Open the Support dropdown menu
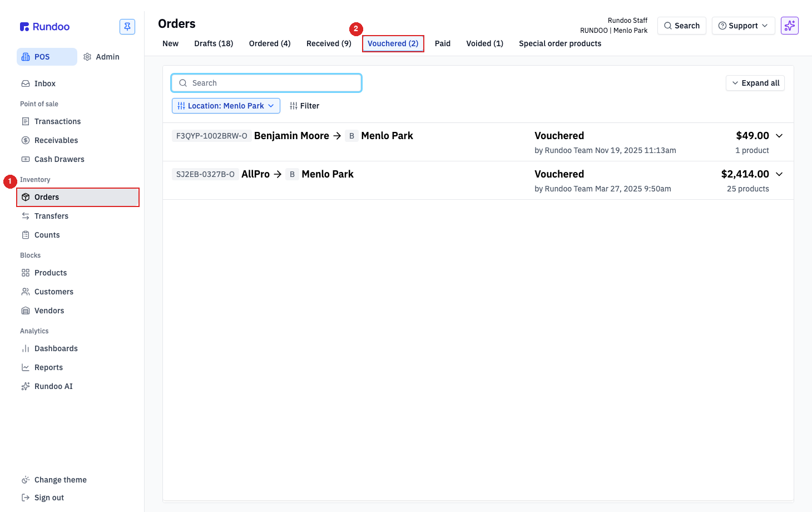Image resolution: width=812 pixels, height=512 pixels. pyautogui.click(x=743, y=26)
